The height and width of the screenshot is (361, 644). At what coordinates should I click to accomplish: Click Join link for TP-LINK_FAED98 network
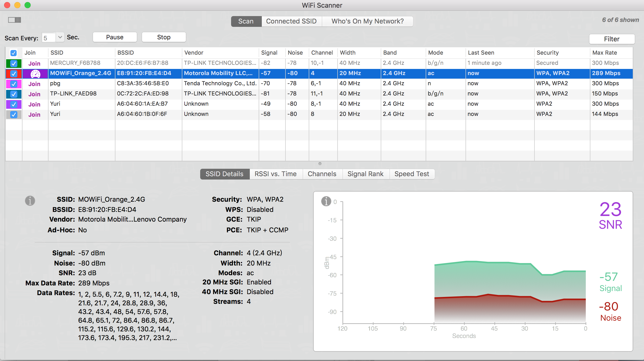click(x=34, y=94)
